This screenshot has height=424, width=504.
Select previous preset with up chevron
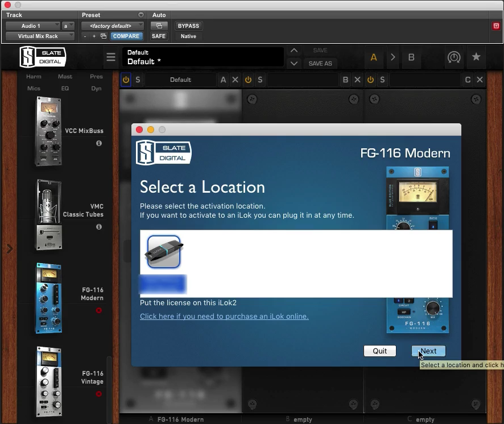click(x=294, y=51)
